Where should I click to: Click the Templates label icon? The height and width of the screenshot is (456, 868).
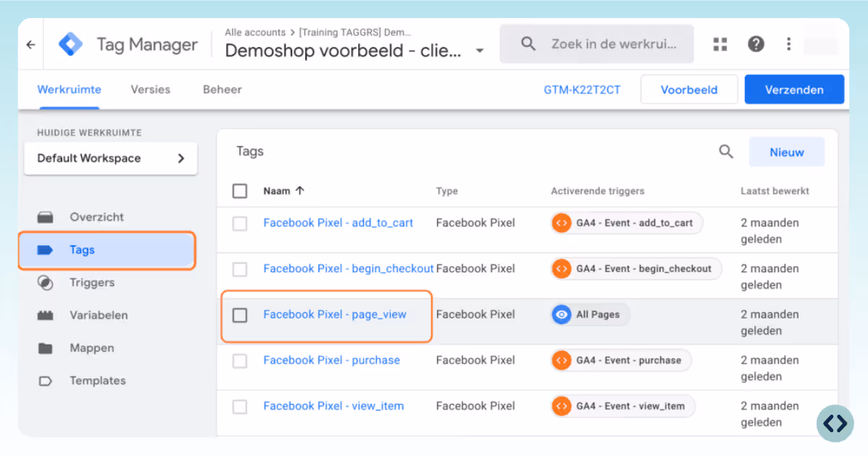[x=45, y=381]
